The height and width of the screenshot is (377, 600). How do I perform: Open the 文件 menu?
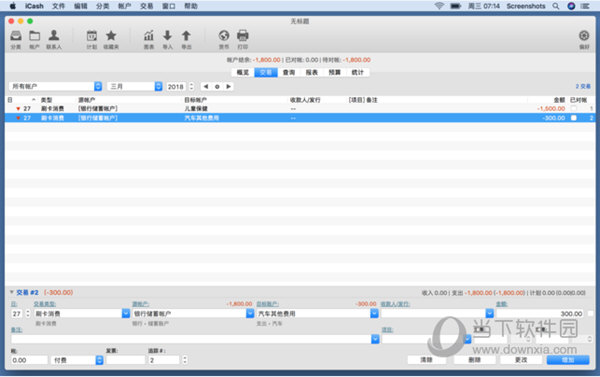(x=58, y=6)
